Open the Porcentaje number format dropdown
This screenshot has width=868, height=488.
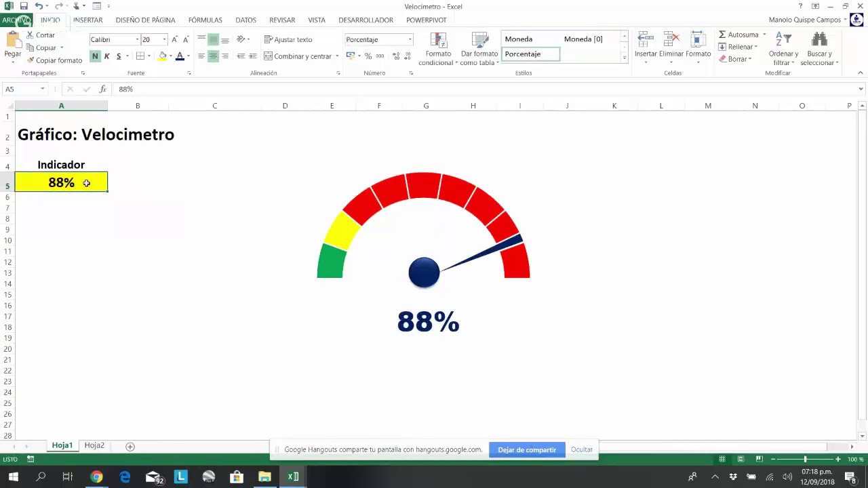410,39
